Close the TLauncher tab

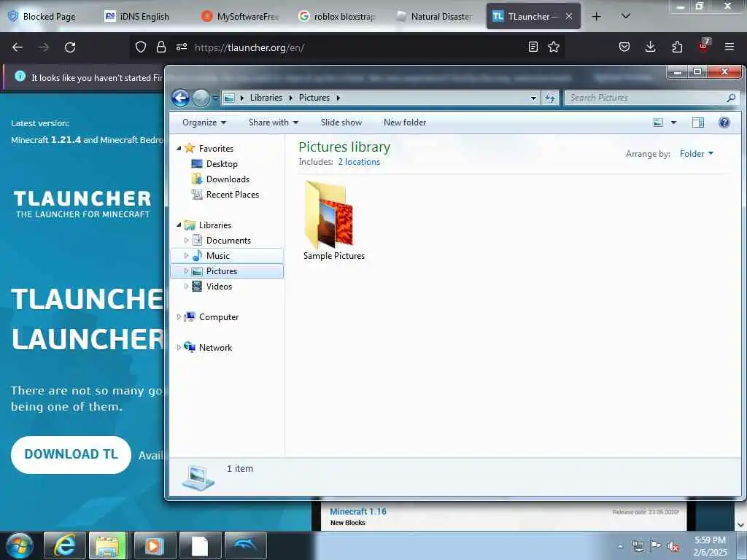(x=569, y=17)
